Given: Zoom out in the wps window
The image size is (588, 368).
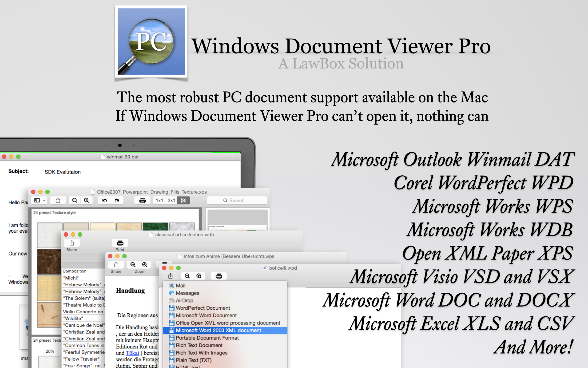Looking at the screenshot, I should (133, 265).
